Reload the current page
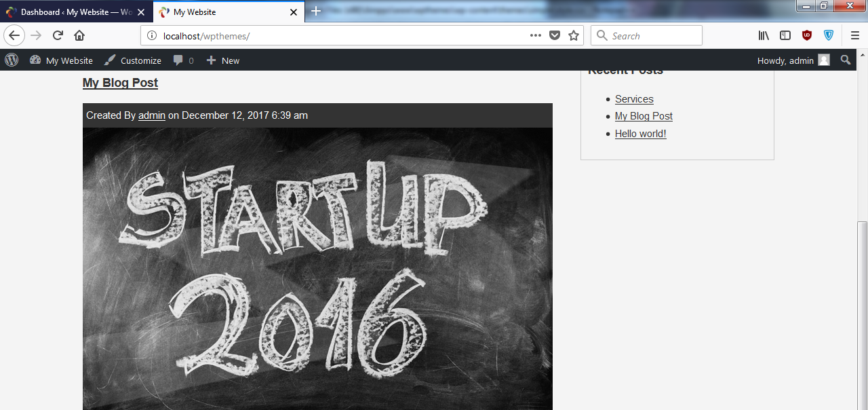The width and height of the screenshot is (868, 410). click(x=58, y=35)
